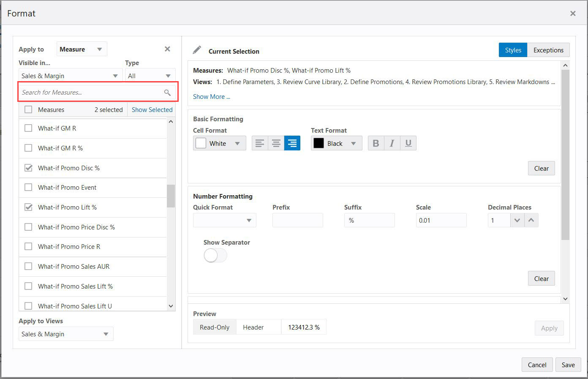
Task: Toggle bold text formatting
Action: pyautogui.click(x=376, y=143)
